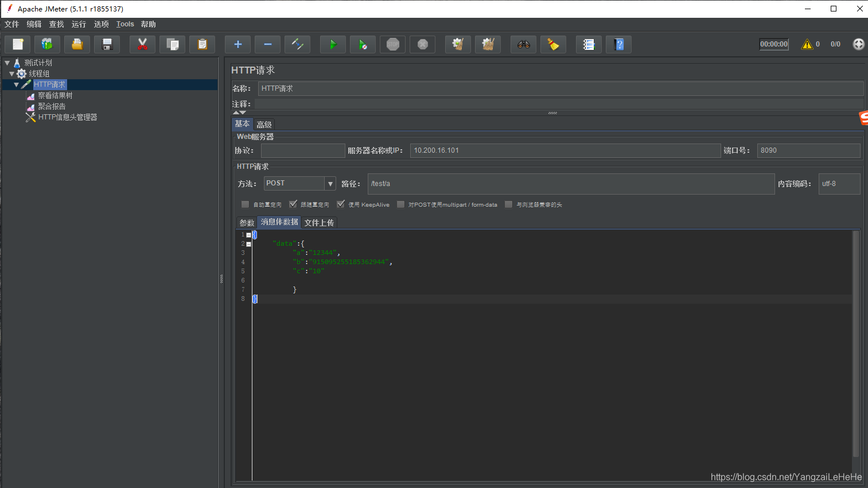Toggle the 自动重定向 checkbox
This screenshot has height=488, width=868.
click(245, 204)
